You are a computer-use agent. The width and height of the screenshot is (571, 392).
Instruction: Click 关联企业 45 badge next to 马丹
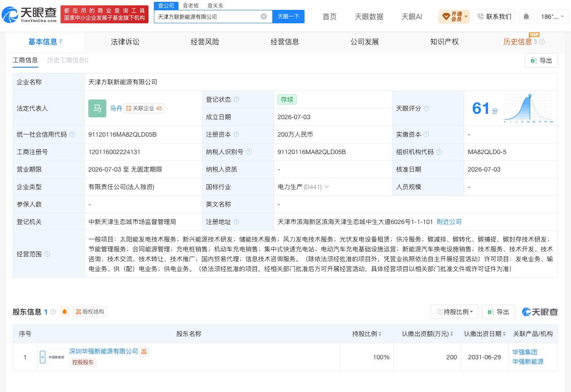click(x=144, y=108)
